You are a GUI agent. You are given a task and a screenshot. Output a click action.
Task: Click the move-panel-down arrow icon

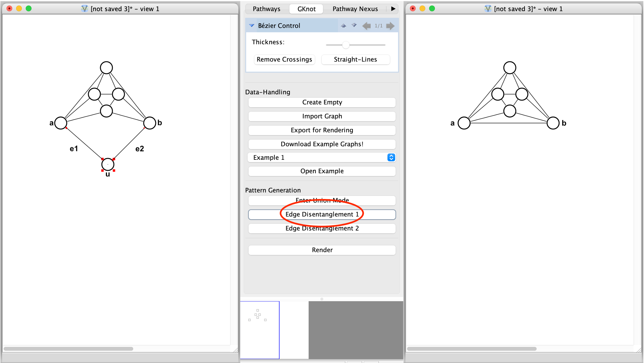pos(354,26)
